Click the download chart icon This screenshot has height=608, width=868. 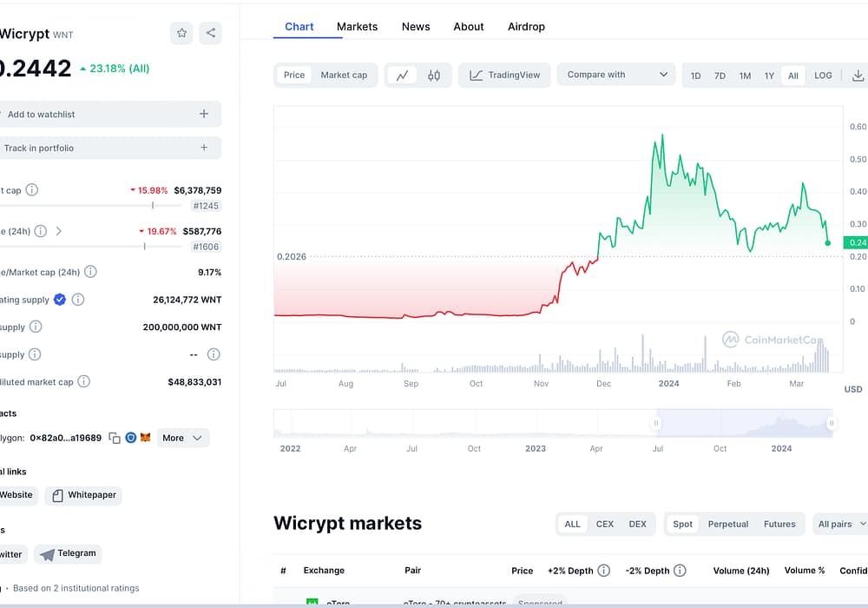click(858, 76)
